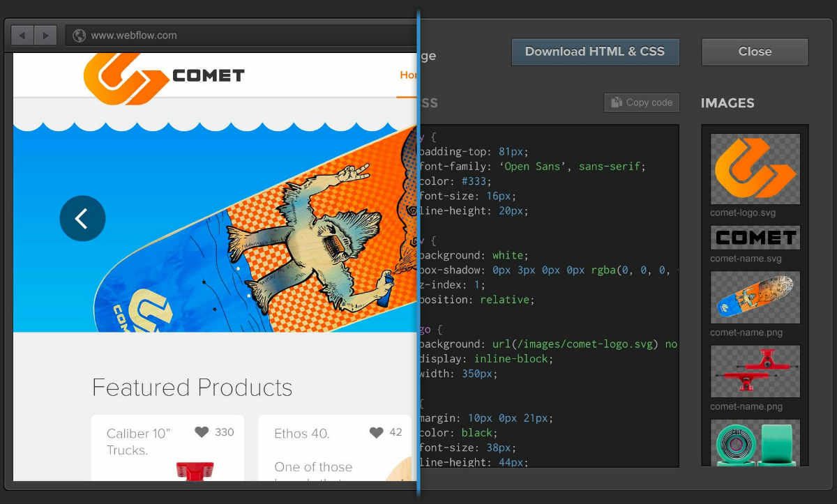837x504 pixels.
Task: Click the browser back arrow button
Action: (23, 35)
